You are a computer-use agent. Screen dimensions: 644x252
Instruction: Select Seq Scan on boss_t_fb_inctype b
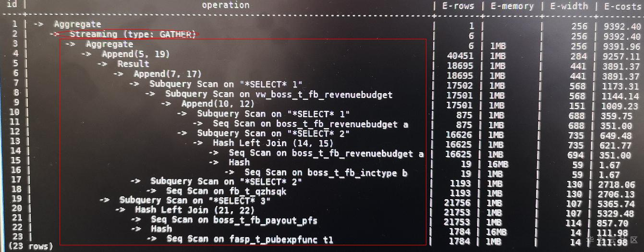[326, 172]
